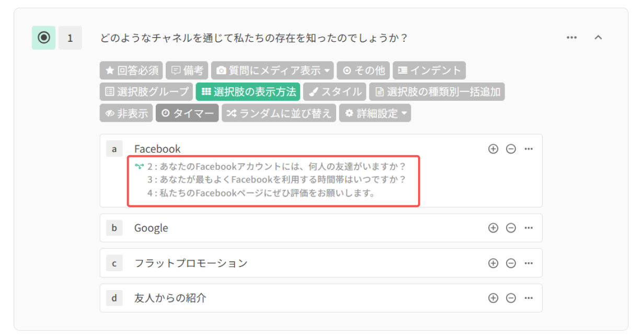The width and height of the screenshot is (644, 336).
Task: Toggle the 非表示 hidden option
Action: (126, 113)
